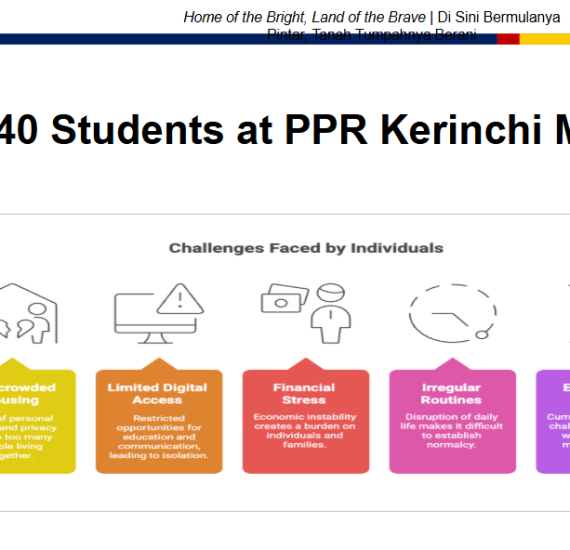Click the 'Home of the Bright, Land of the Brave' tagline
This screenshot has width=570, height=550.
click(304, 17)
